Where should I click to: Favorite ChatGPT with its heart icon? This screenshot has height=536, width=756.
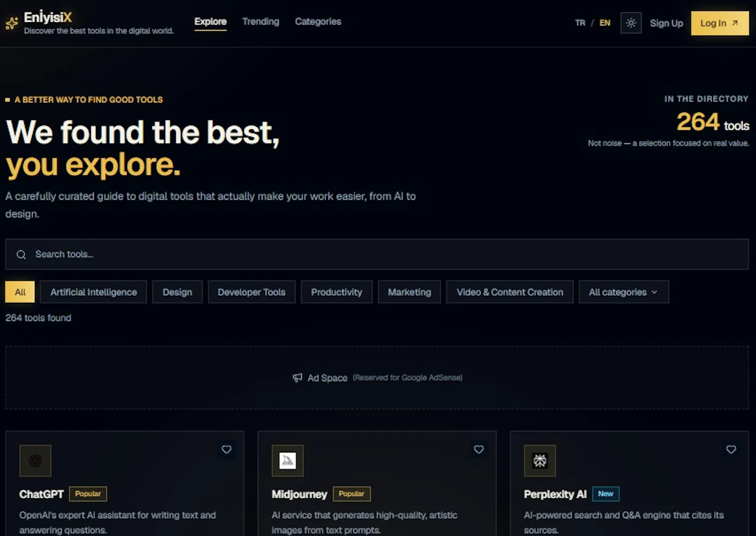[227, 450]
